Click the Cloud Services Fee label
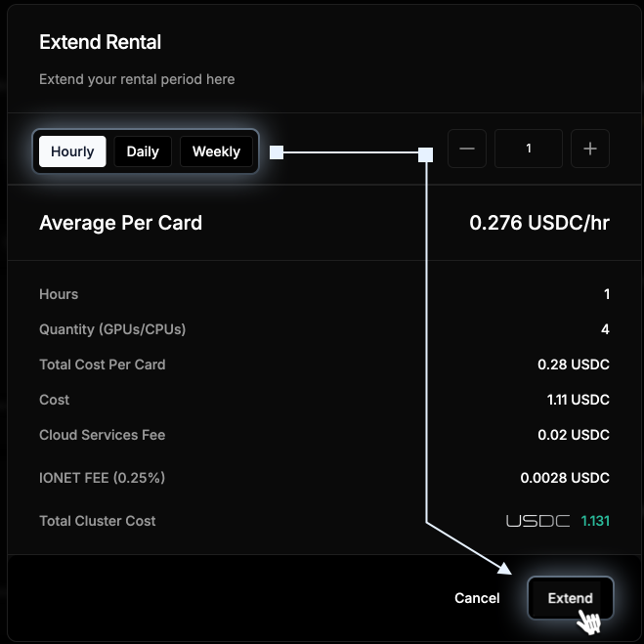Screen dimensions: 644x644 [x=103, y=435]
